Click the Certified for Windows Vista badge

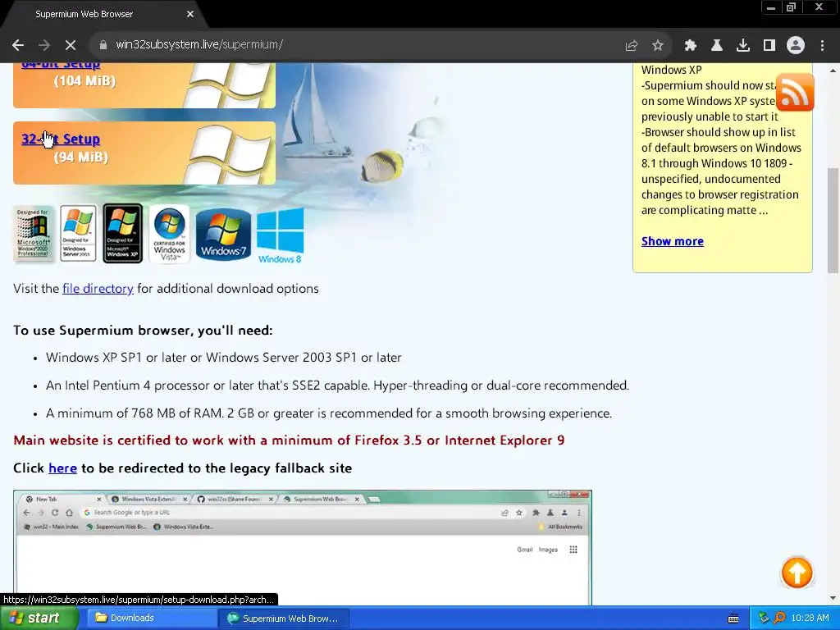coord(169,234)
